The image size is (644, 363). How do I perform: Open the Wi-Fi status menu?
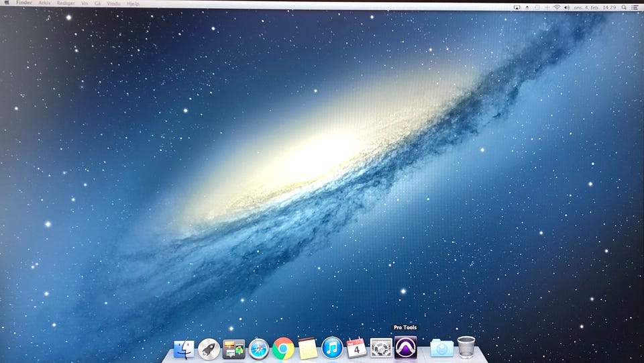[557, 7]
